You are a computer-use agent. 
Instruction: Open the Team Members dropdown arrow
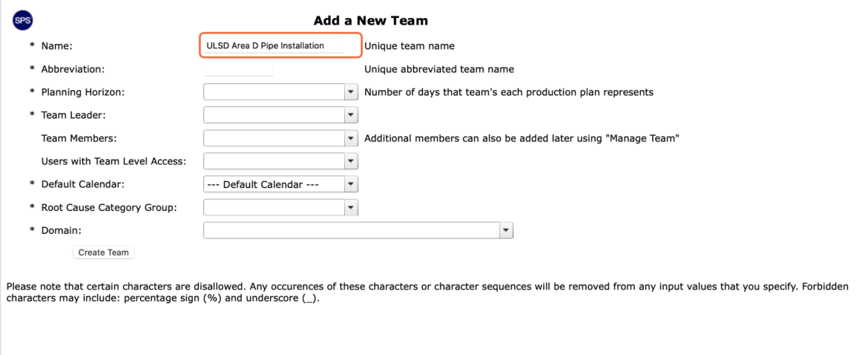point(351,138)
